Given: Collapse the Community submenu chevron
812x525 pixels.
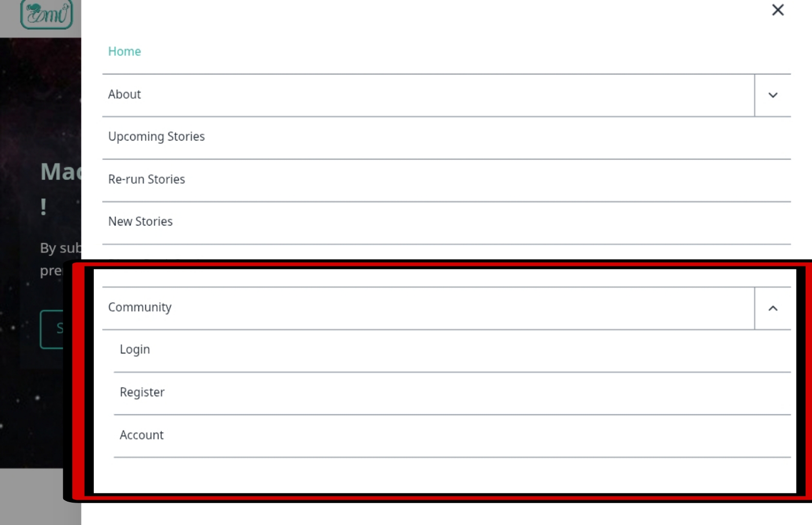Looking at the screenshot, I should pos(773,308).
